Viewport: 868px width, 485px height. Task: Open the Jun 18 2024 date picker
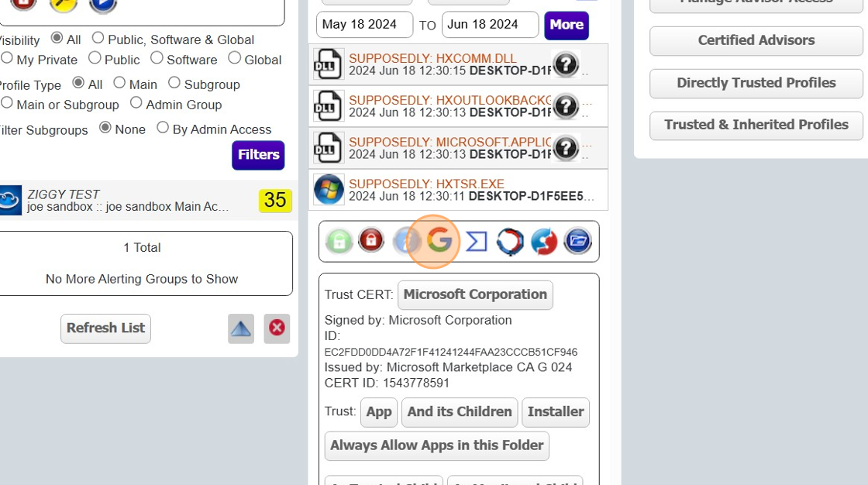[x=490, y=24]
